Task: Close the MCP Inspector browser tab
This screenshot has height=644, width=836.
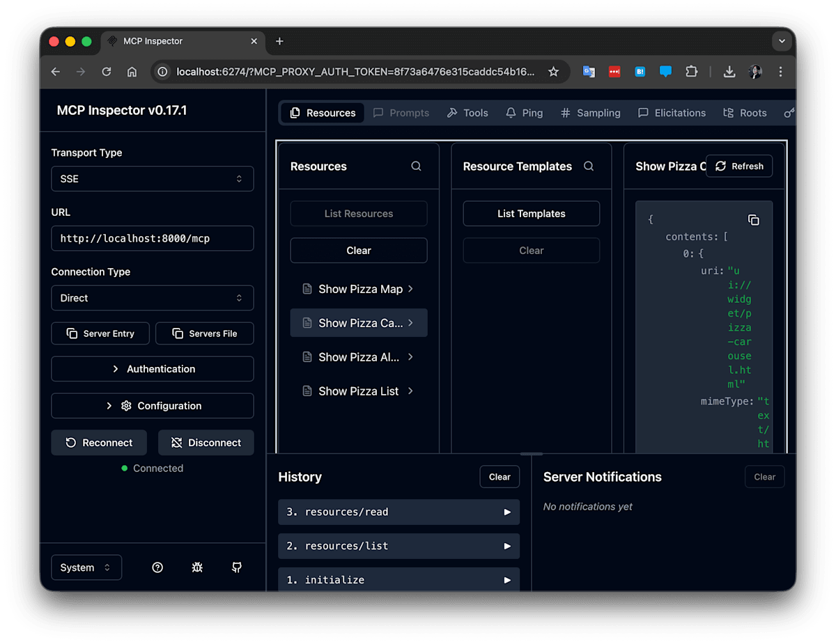Action: pyautogui.click(x=254, y=41)
